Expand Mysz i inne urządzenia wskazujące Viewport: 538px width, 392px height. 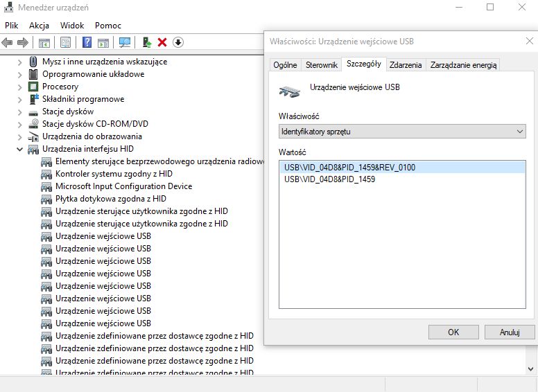[20, 62]
